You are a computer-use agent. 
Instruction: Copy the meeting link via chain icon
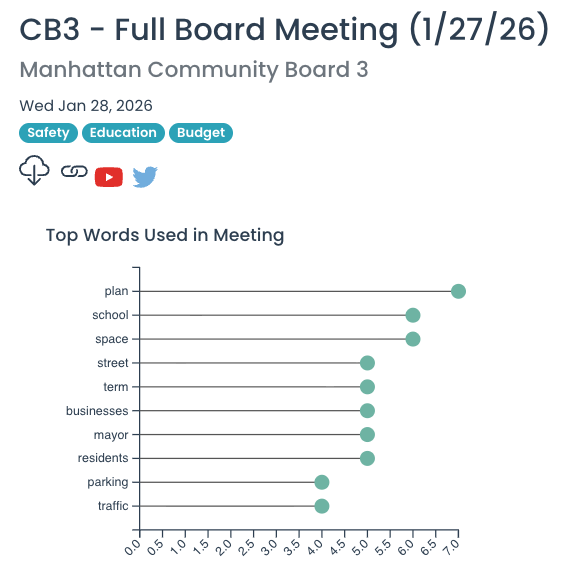[x=74, y=171]
